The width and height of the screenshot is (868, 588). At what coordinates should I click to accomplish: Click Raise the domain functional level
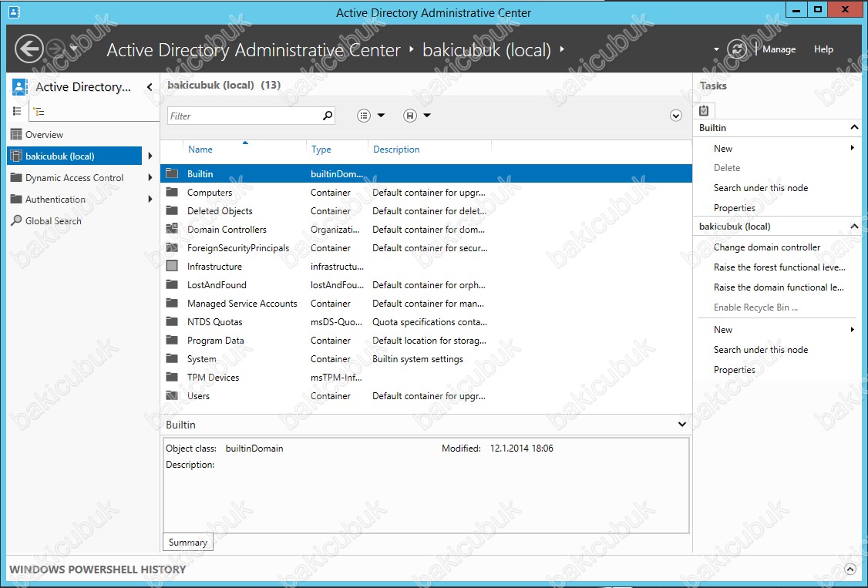pos(779,287)
